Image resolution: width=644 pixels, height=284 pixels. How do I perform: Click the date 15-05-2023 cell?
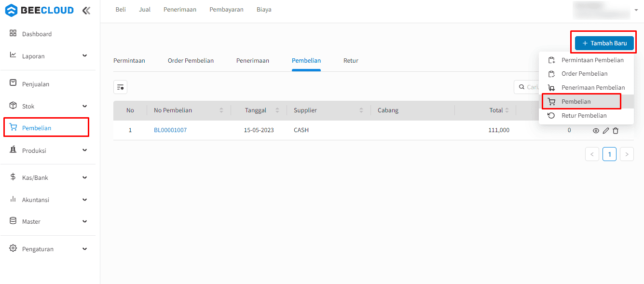point(259,130)
